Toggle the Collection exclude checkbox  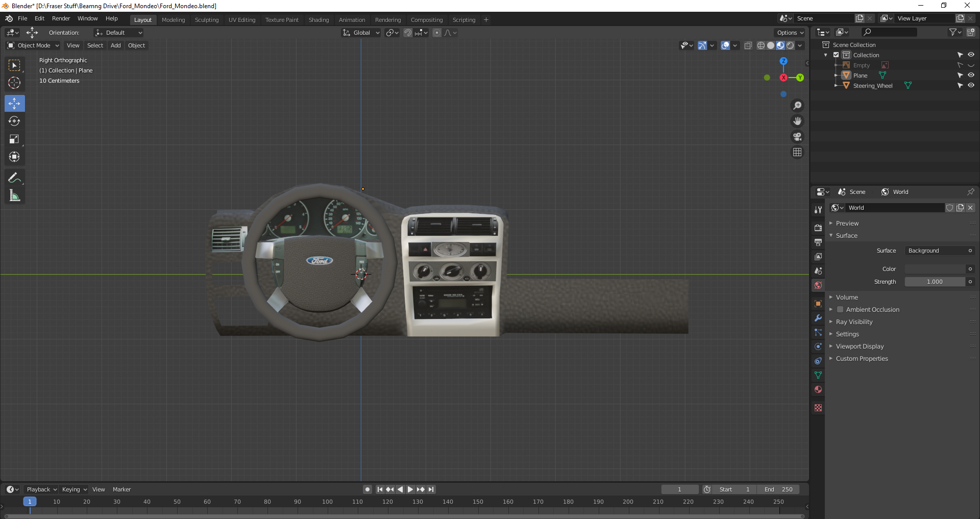point(836,55)
